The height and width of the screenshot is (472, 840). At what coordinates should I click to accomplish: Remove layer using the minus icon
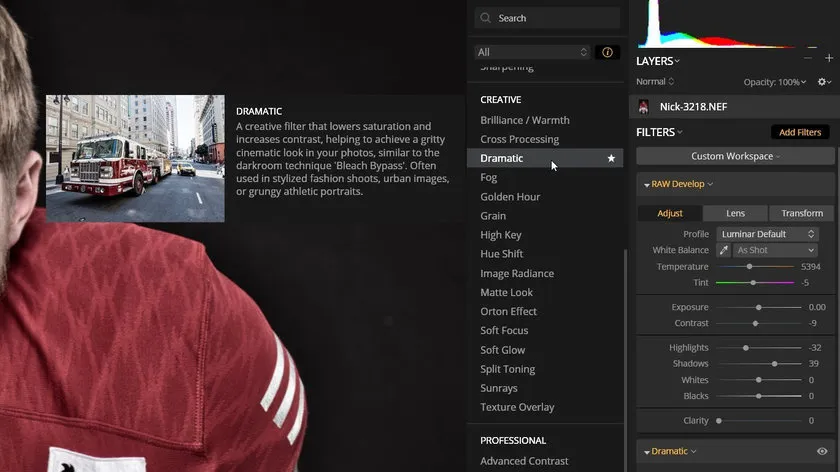pyautogui.click(x=808, y=59)
